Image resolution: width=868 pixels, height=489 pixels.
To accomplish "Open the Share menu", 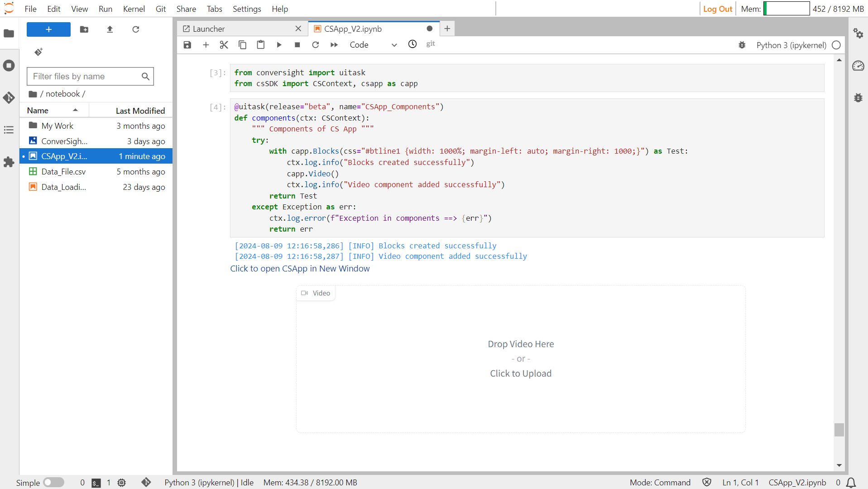I will 186,9.
